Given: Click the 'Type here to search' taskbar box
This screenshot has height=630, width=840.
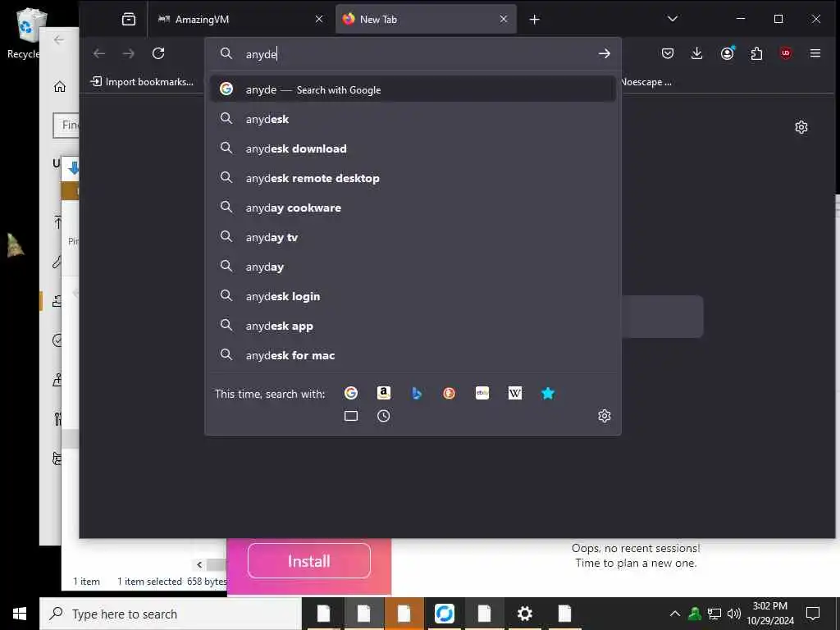Looking at the screenshot, I should coord(170,614).
